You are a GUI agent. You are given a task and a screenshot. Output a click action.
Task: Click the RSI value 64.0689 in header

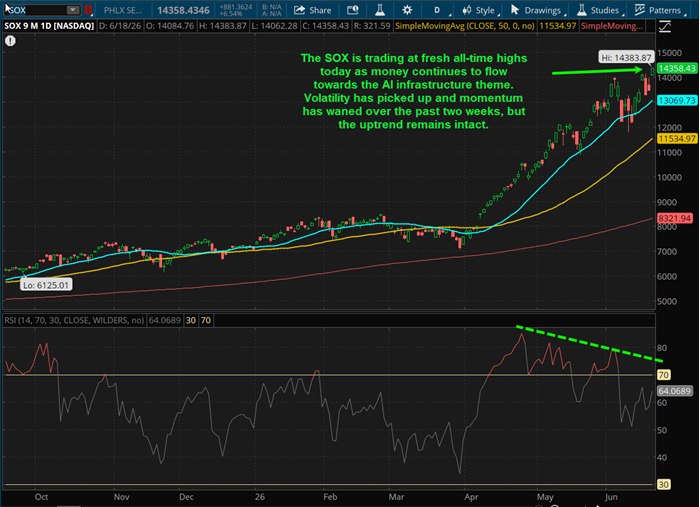(165, 320)
